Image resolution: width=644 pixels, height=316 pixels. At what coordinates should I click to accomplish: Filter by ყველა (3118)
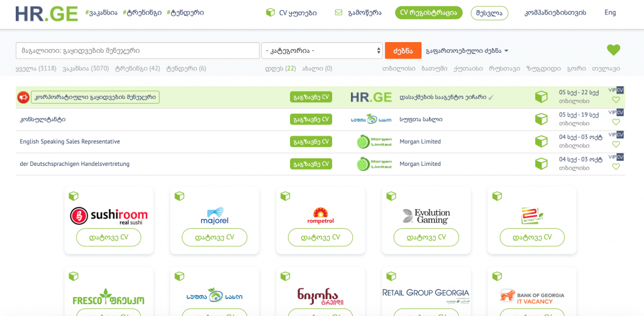coord(36,68)
